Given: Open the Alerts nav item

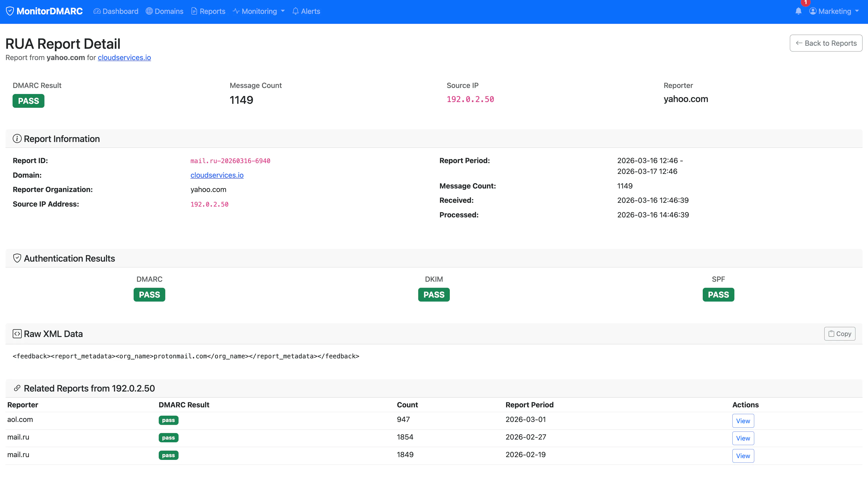Looking at the screenshot, I should [x=306, y=11].
